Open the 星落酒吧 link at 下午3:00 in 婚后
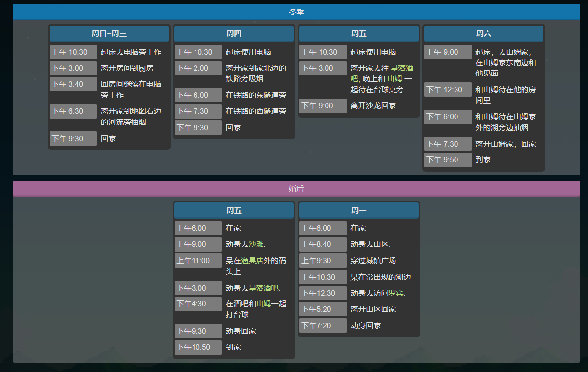The width and height of the screenshot is (588, 372). point(263,288)
